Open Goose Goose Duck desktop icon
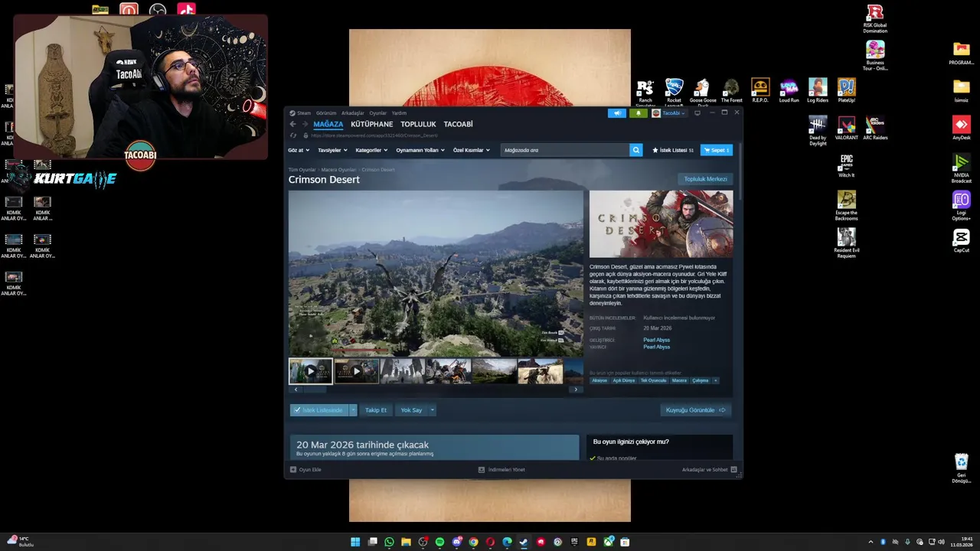 pos(703,92)
